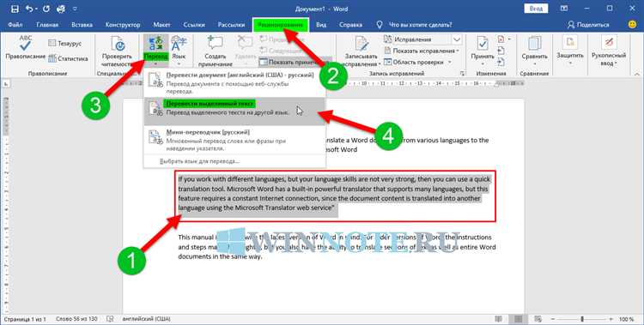The width and height of the screenshot is (644, 325).
Task: Click Страница 1 из 1 status indicator
Action: point(25,319)
